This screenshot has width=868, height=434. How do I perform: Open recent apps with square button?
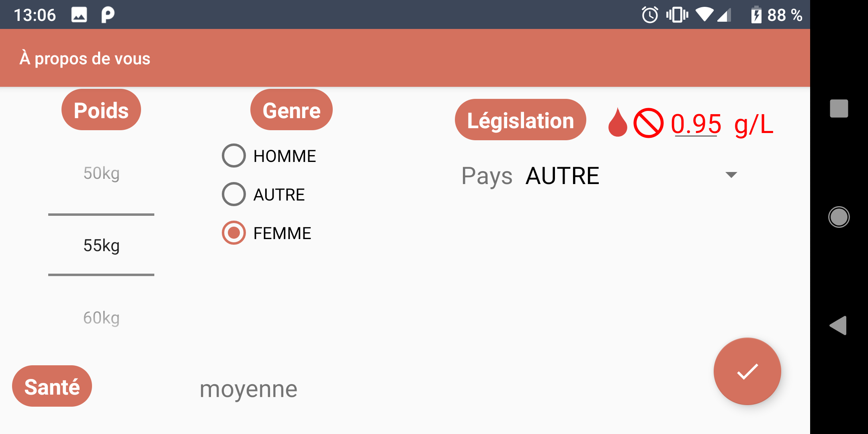[839, 108]
